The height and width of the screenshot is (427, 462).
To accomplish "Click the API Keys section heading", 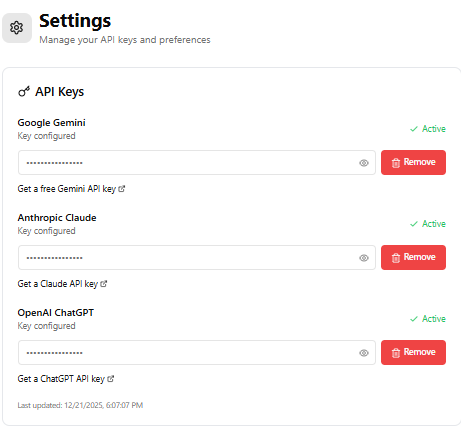I will pos(60,92).
